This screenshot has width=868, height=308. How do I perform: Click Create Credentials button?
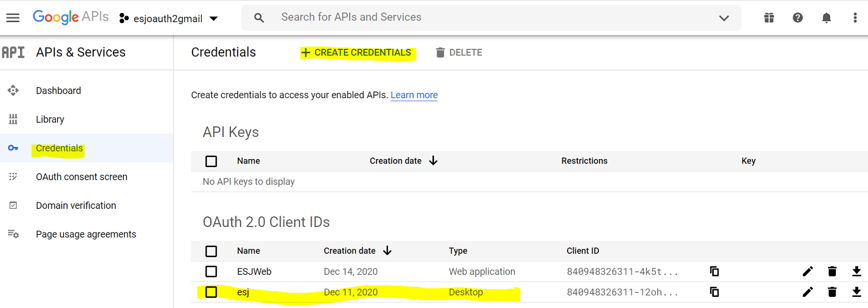[x=356, y=52]
